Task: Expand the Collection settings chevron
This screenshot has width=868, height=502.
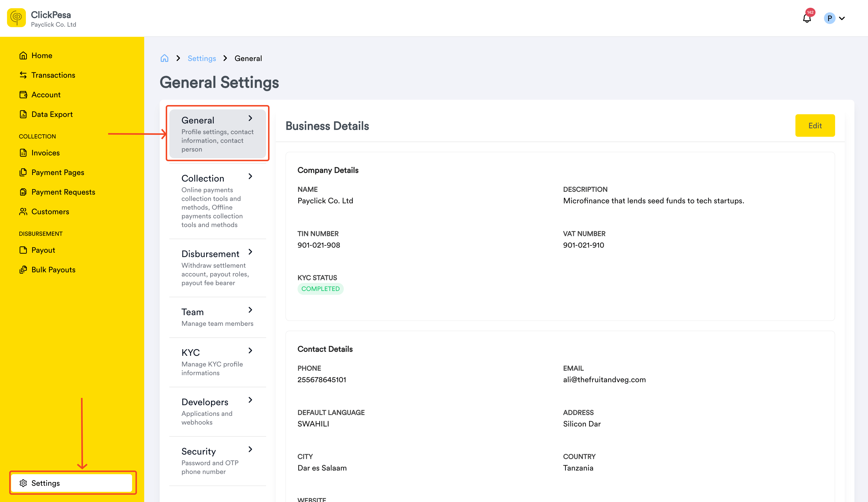Action: click(x=250, y=176)
